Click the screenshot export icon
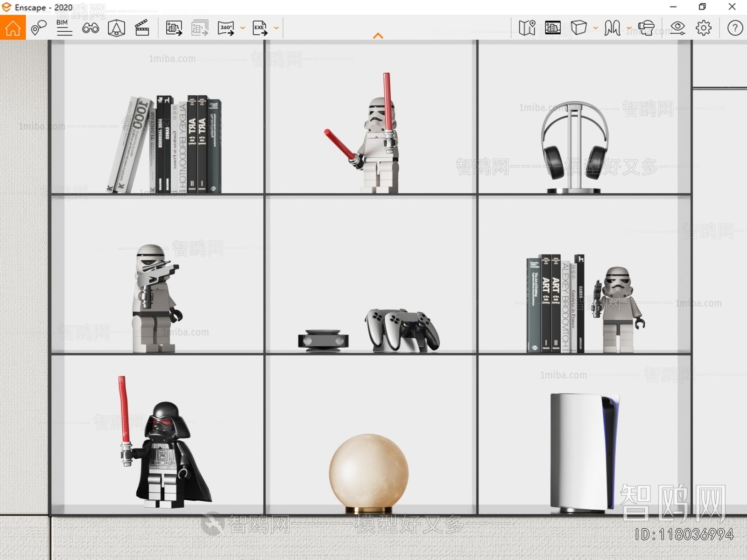 click(174, 28)
